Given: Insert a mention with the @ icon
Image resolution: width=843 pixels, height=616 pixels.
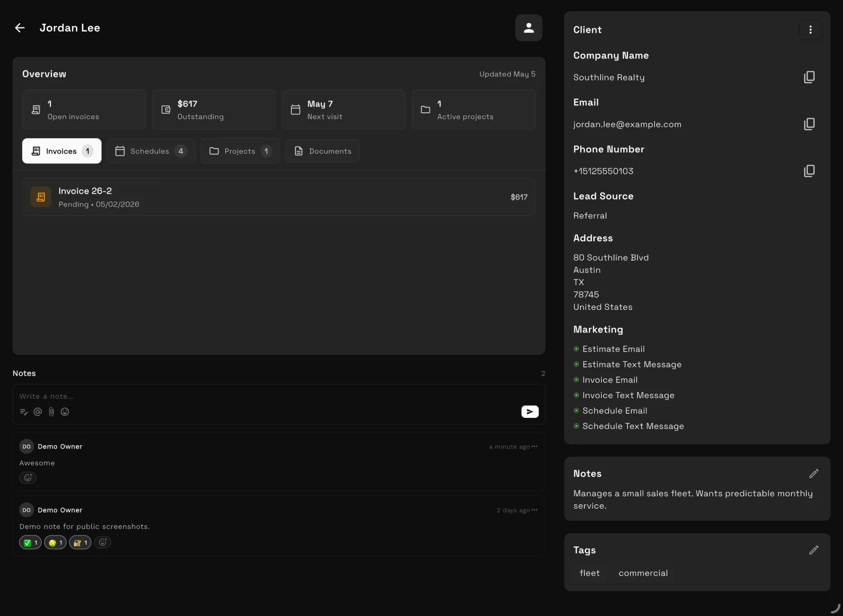Looking at the screenshot, I should 37,412.
